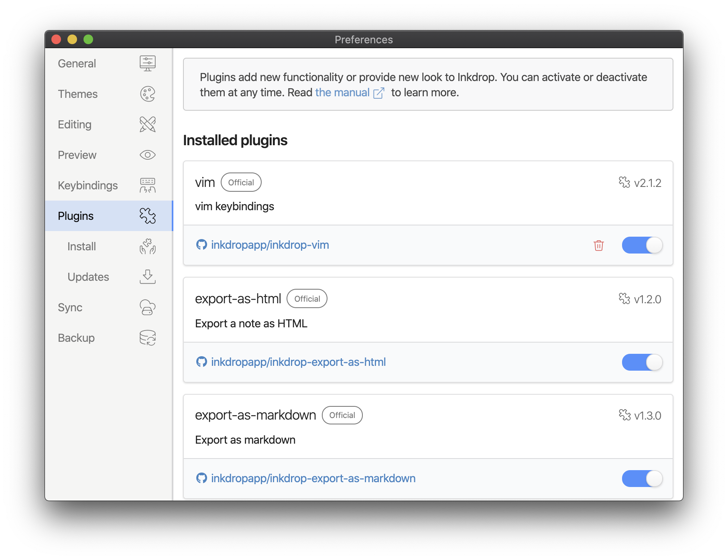Screen dimensions: 728x560
Task: Switch to the Plugins section
Action: [76, 216]
